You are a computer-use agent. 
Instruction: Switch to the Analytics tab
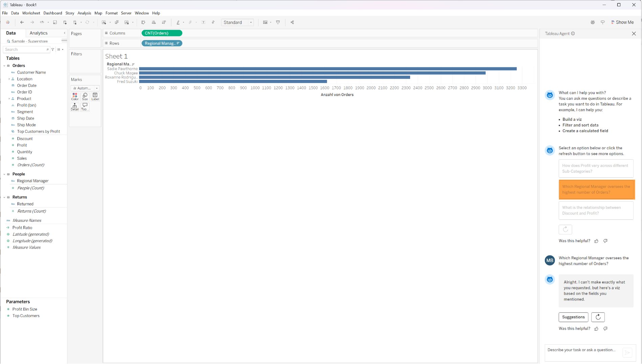[x=39, y=33]
